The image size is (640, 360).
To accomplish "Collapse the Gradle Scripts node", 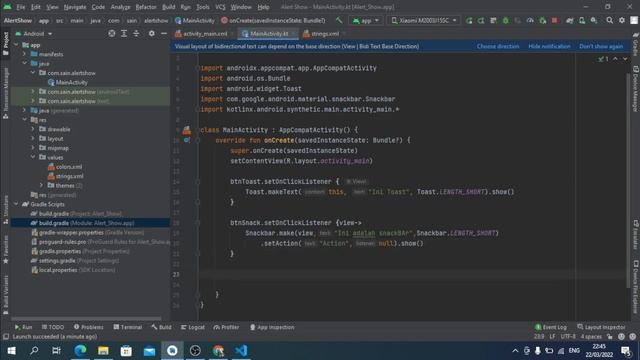I will pos(16,204).
